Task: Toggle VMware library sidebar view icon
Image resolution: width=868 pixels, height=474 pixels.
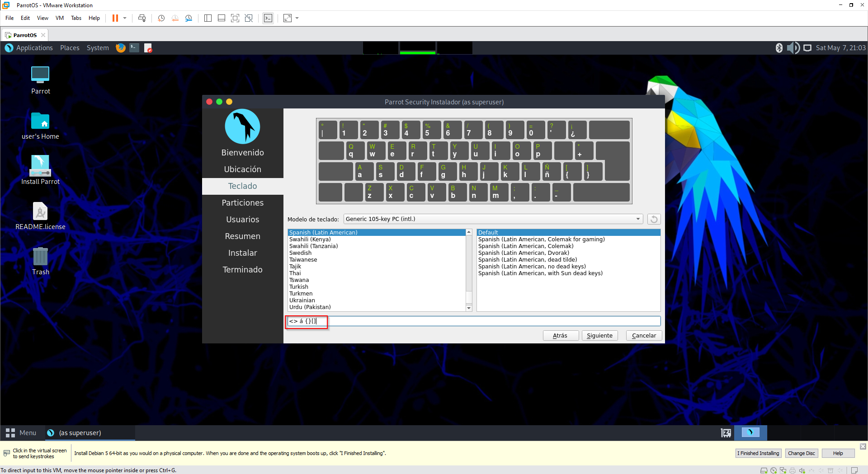Action: [208, 18]
